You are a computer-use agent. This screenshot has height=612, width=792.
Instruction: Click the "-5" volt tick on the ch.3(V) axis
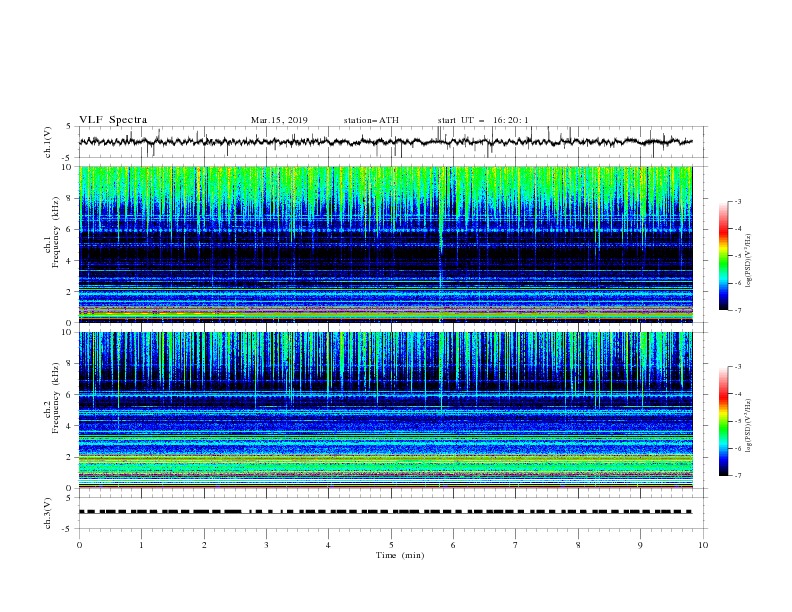[x=68, y=529]
